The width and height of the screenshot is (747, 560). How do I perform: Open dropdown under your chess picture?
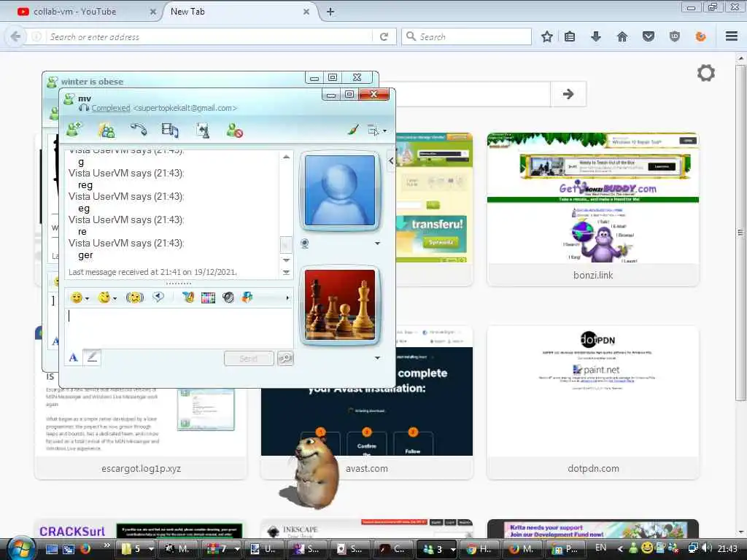[x=377, y=357]
